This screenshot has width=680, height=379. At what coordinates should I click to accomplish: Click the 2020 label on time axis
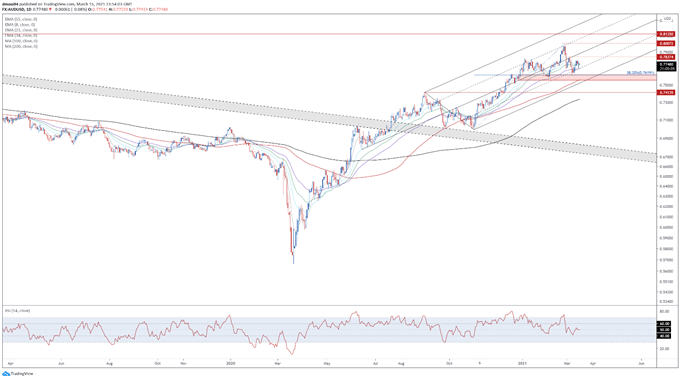[x=231, y=363]
